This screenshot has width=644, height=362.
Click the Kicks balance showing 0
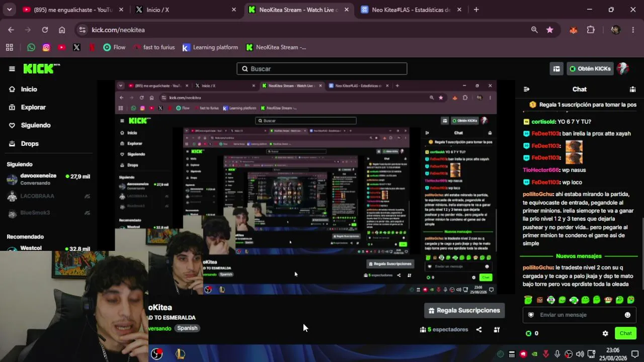pyautogui.click(x=532, y=333)
